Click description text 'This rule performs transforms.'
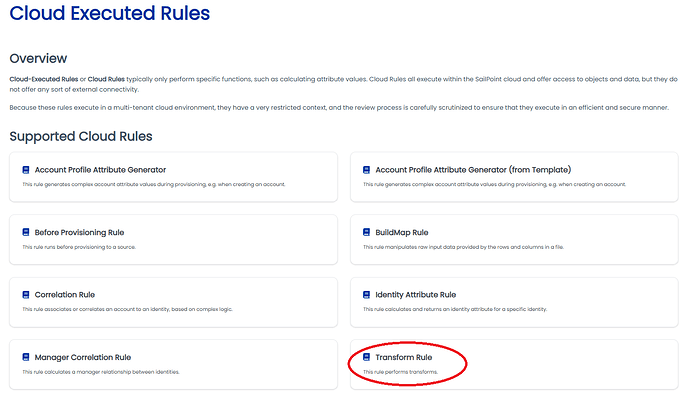Screen dimensions: 690x405 coord(400,373)
